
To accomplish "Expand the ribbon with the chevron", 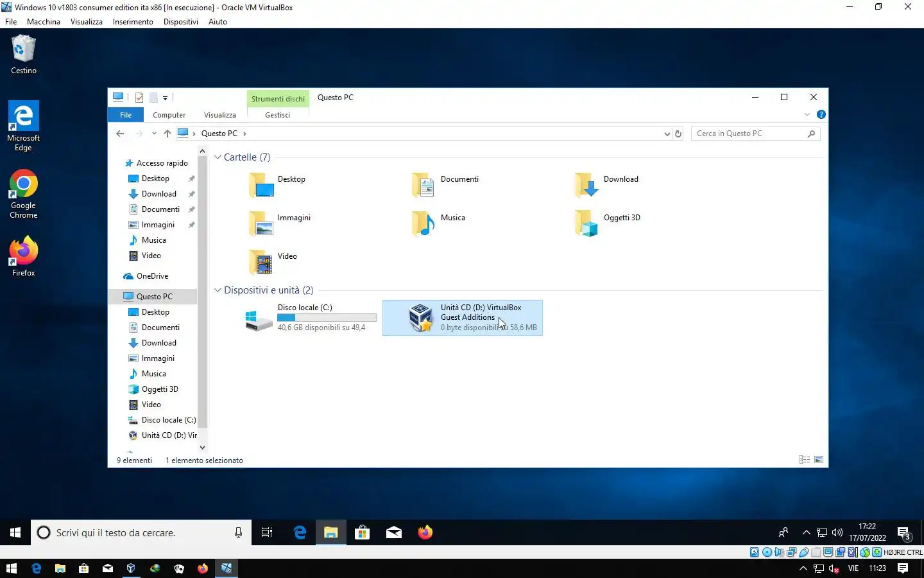I will (x=807, y=114).
